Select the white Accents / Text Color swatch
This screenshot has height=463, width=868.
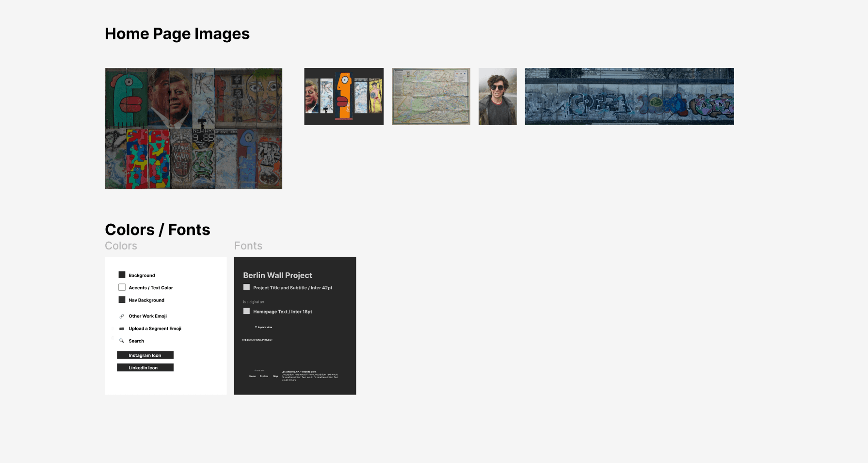pyautogui.click(x=122, y=287)
